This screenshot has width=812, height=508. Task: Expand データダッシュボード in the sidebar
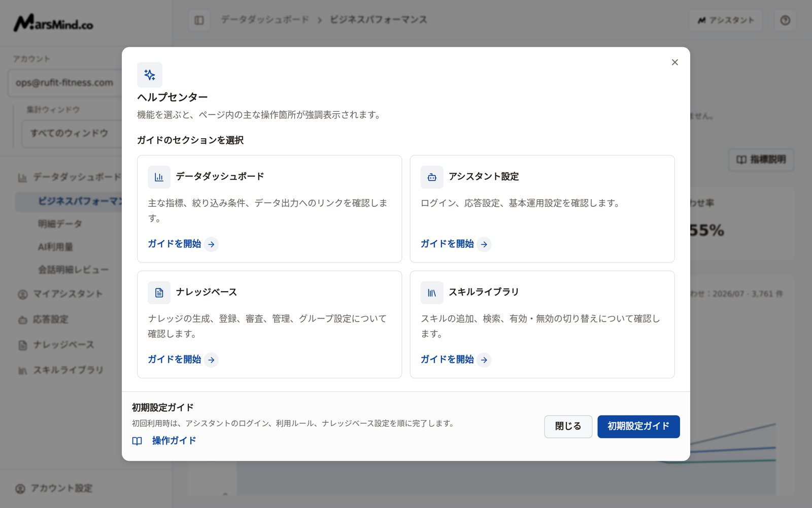(71, 177)
